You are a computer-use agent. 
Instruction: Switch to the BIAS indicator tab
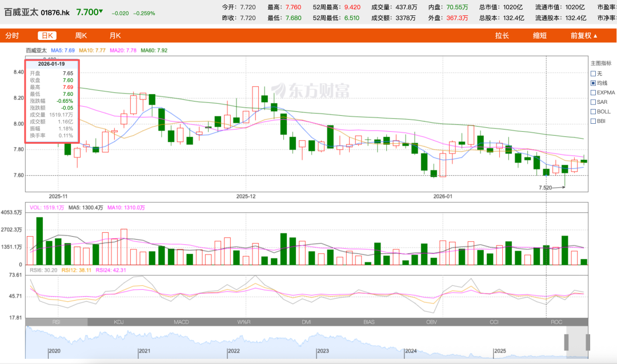pos(369,322)
